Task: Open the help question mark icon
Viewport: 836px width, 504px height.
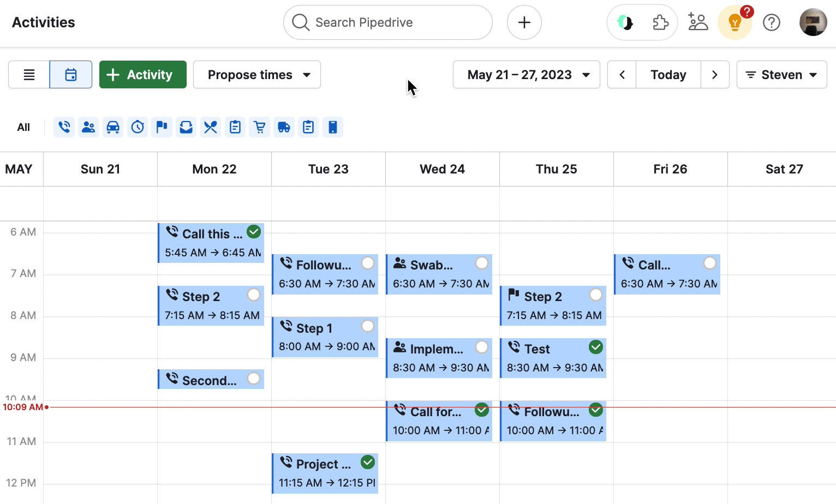Action: click(x=772, y=22)
